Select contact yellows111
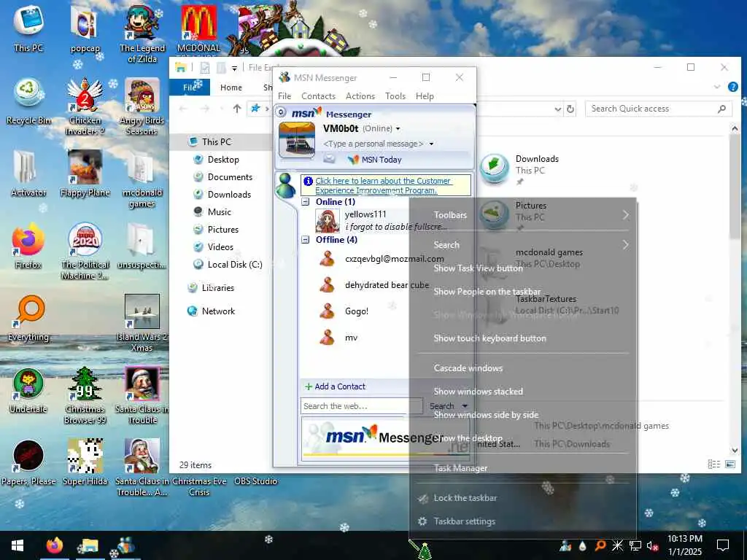Viewport: 747px width, 560px height. pyautogui.click(x=365, y=214)
